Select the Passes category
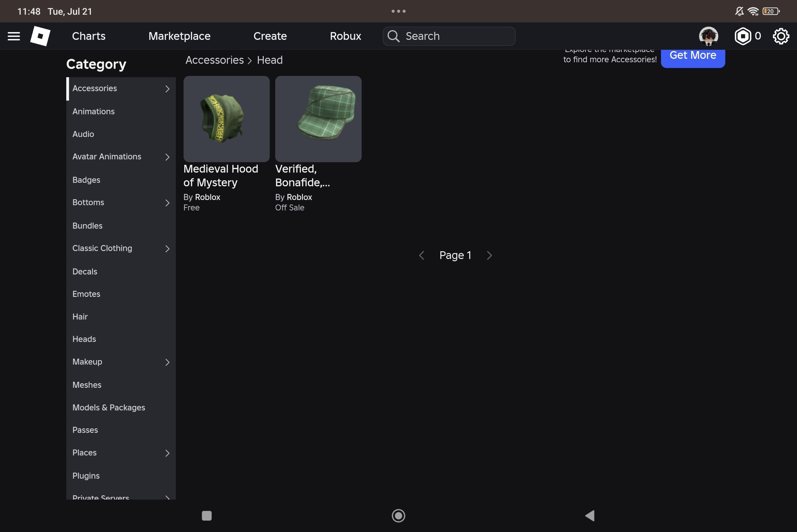 121,430
